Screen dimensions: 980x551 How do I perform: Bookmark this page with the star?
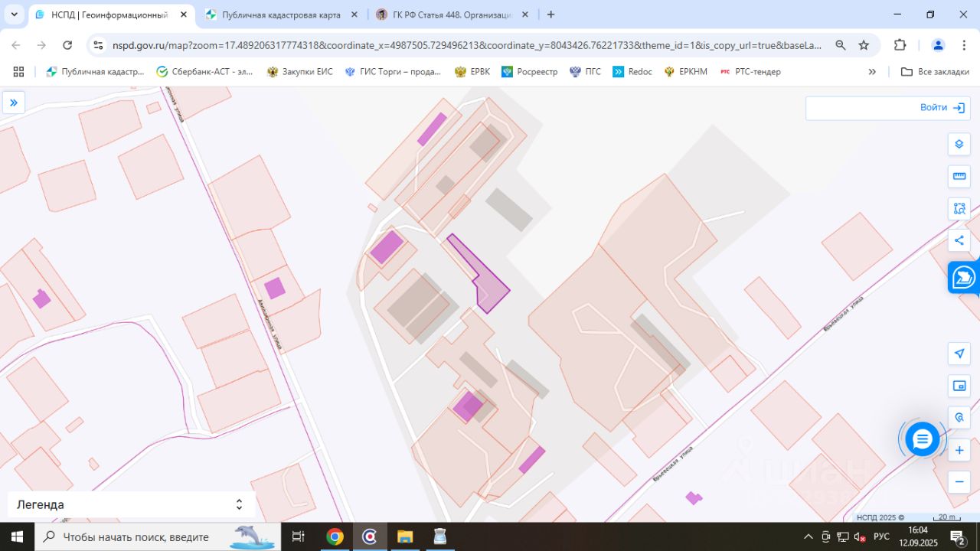pos(864,45)
